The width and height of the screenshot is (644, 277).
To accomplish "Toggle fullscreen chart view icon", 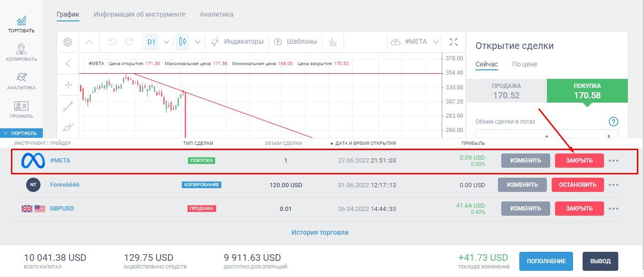I will 454,42.
